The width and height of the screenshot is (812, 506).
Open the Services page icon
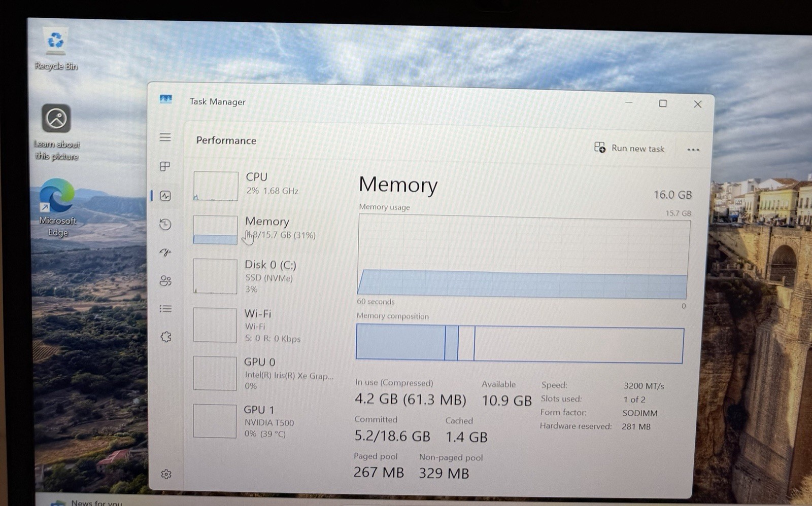pos(166,337)
